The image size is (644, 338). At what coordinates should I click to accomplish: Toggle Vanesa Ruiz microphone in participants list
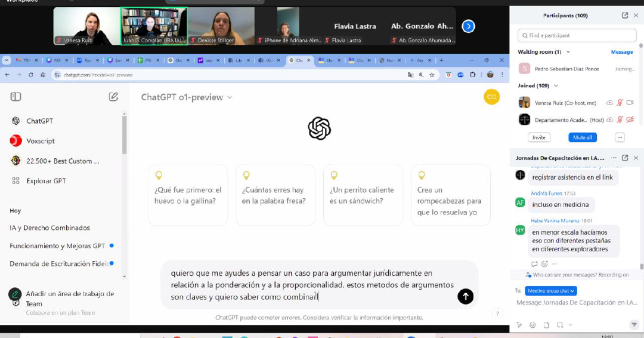[x=620, y=102]
